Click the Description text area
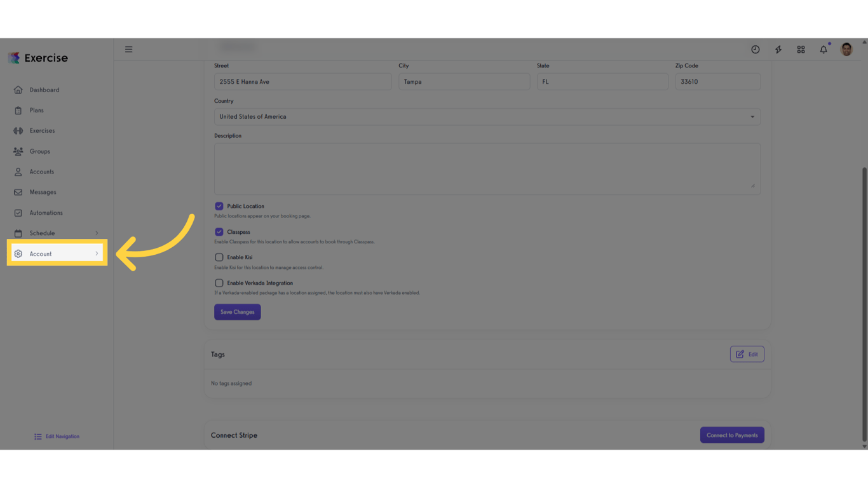 coord(487,168)
